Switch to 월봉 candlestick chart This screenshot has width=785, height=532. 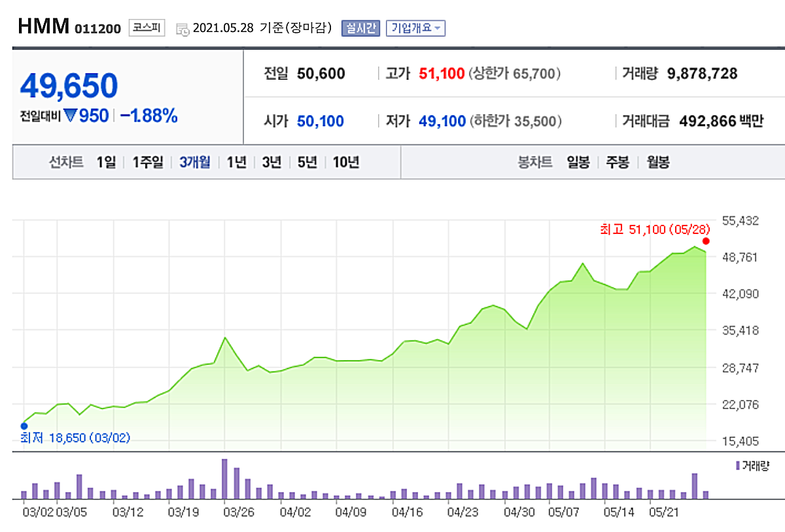coord(658,162)
